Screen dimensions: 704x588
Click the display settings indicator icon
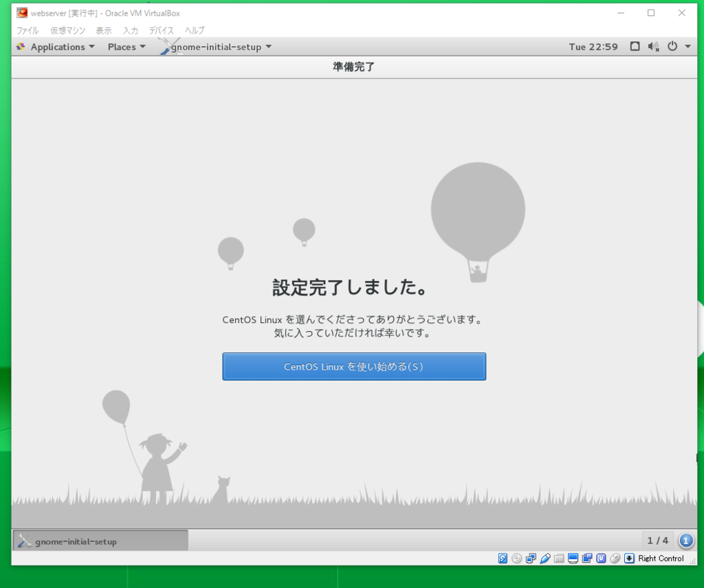coord(573,558)
